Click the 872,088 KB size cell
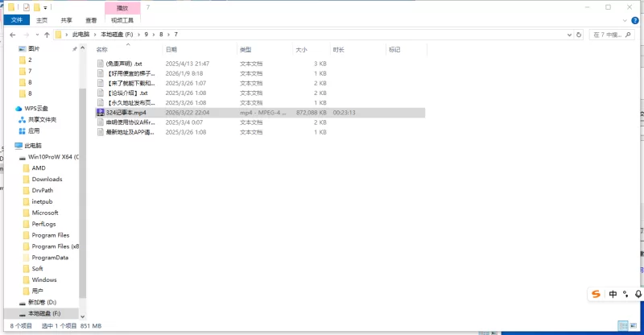 pyautogui.click(x=312, y=113)
